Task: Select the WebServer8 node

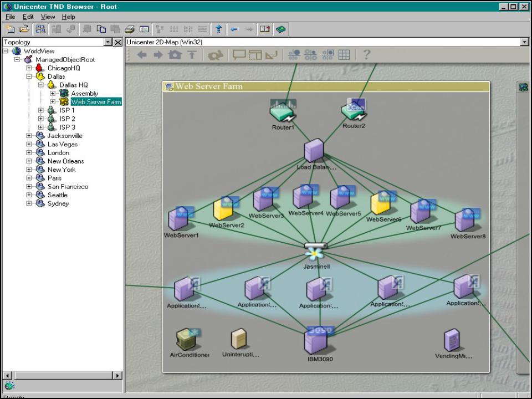Action: pos(465,221)
